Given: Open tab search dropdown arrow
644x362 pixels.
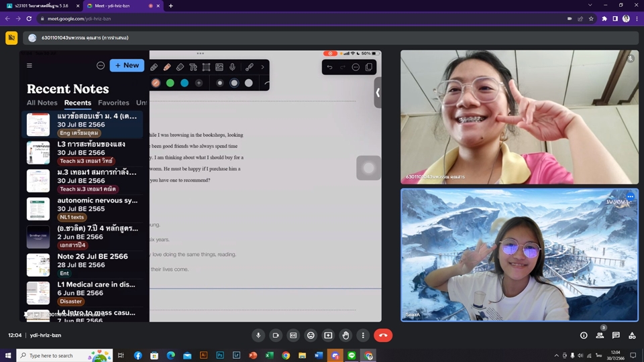Looking at the screenshot, I should tap(590, 5).
